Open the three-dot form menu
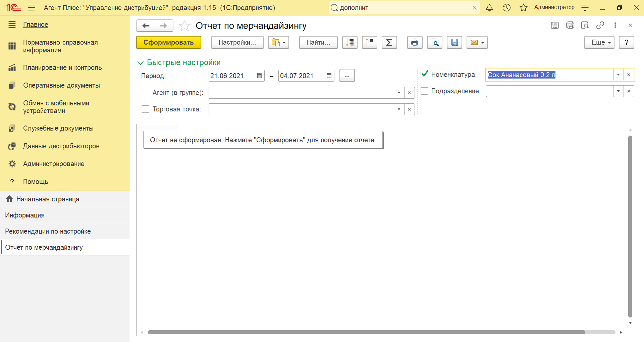The image size is (644, 342). 615,25
